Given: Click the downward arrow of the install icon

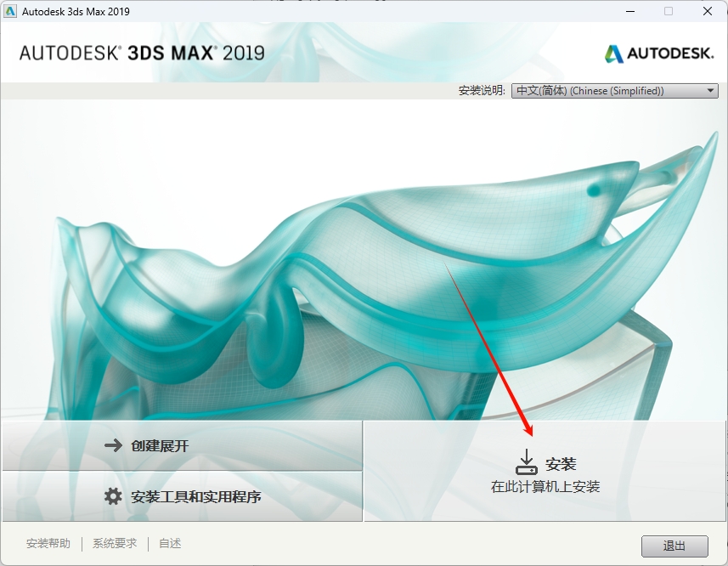Looking at the screenshot, I should [x=527, y=457].
